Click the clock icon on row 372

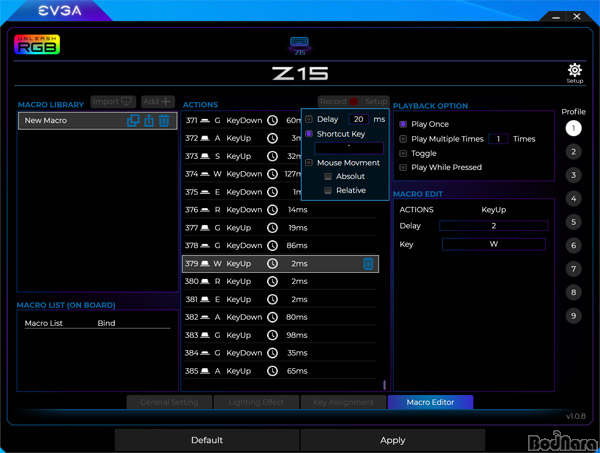(272, 138)
